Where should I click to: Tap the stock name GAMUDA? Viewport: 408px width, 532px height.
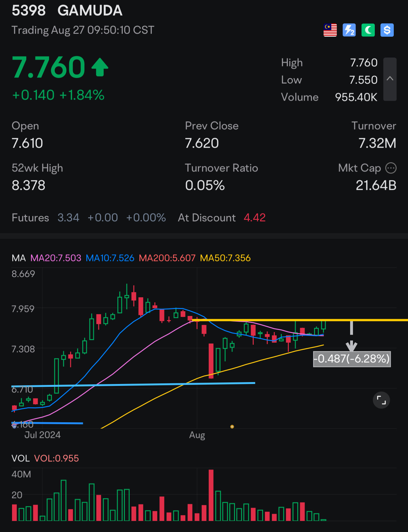[90, 10]
